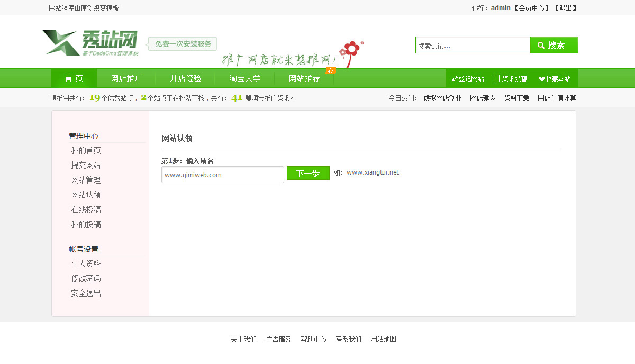The width and height of the screenshot is (635, 364).
Task: Open 修改密码 under account settings
Action: pyautogui.click(x=86, y=278)
